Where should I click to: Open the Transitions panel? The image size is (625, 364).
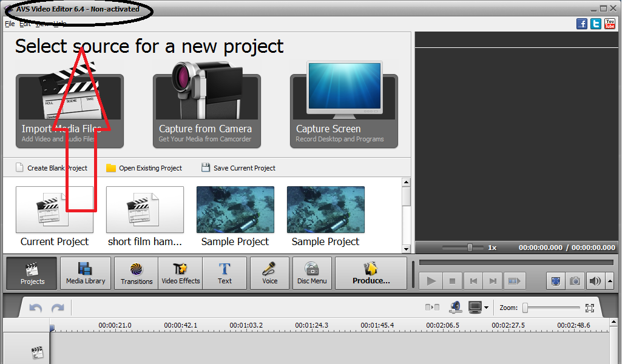coord(137,274)
